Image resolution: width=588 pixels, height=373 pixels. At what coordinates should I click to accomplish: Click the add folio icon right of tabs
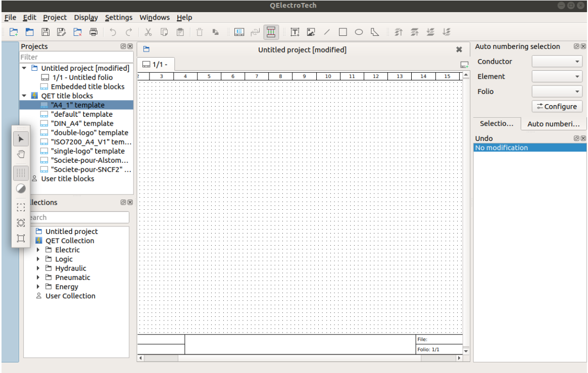464,65
